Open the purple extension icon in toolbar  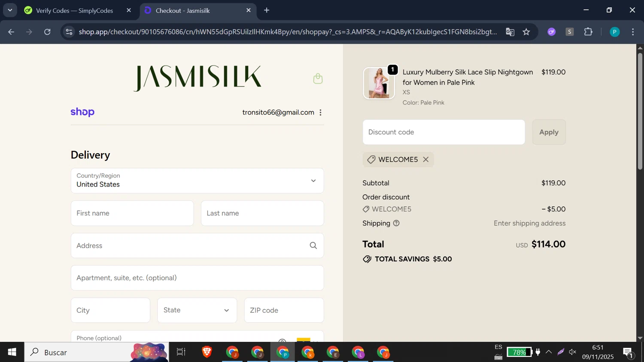552,32
